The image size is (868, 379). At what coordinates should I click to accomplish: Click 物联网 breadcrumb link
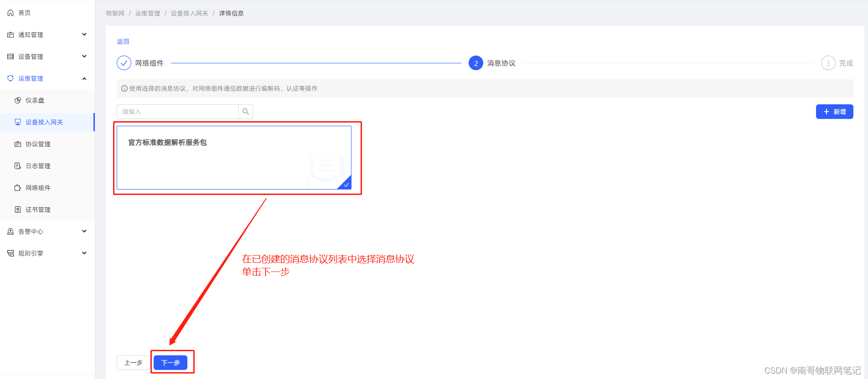coord(115,13)
